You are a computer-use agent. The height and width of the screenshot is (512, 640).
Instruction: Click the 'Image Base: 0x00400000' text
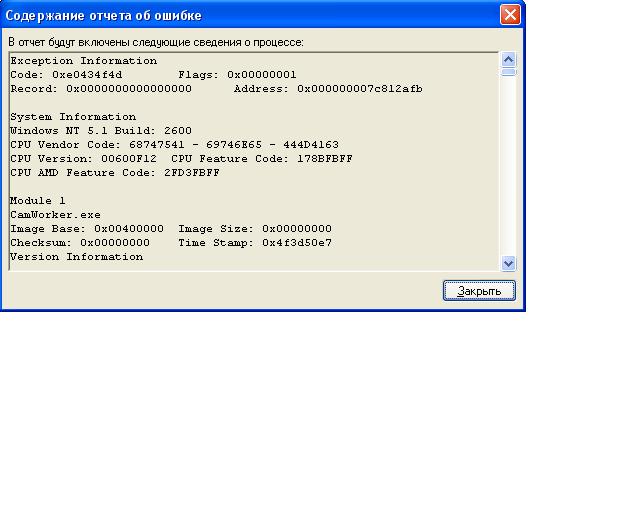87,229
